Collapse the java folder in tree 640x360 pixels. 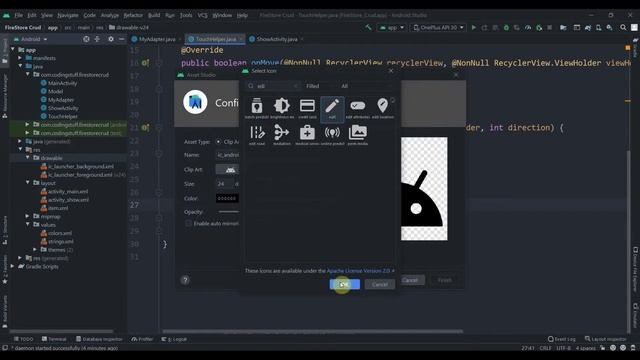20,66
